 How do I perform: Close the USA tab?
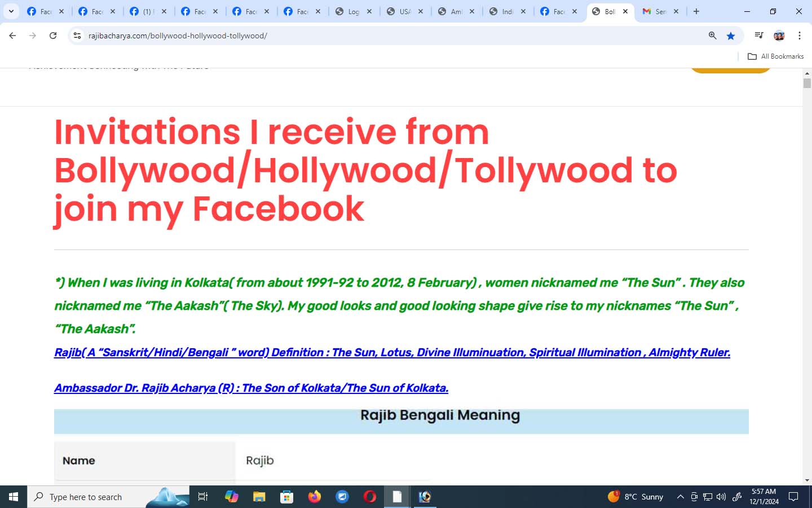[421, 11]
